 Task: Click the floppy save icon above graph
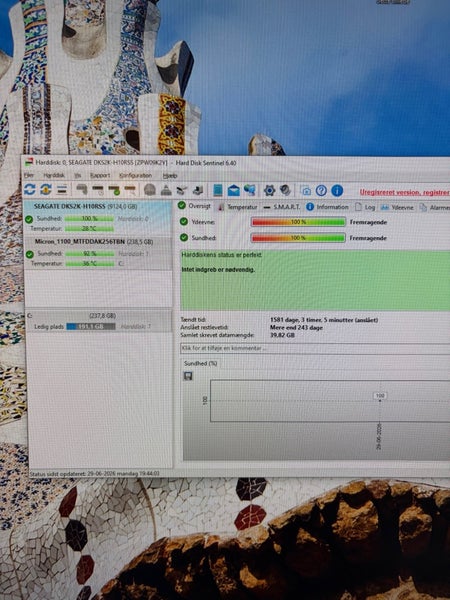pos(188,376)
